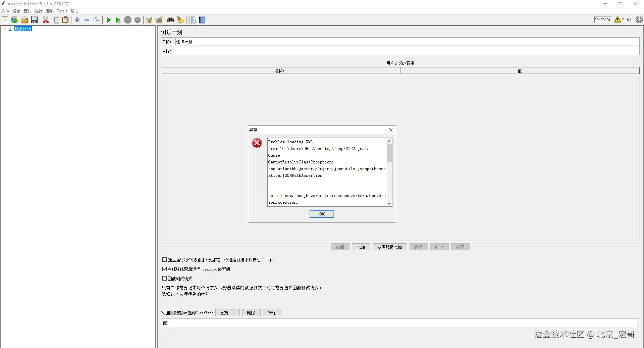Open the Templates toolbar icon
The height and width of the screenshot is (348, 644).
click(14, 20)
